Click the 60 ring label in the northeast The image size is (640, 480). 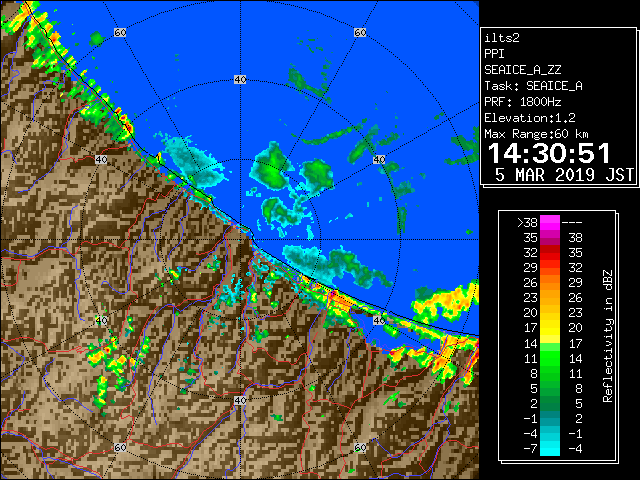pos(360,32)
